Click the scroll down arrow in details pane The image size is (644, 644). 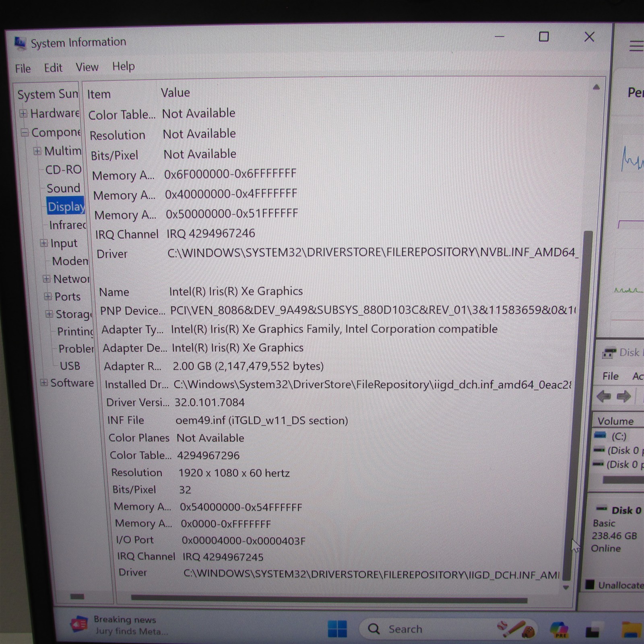pos(566,587)
